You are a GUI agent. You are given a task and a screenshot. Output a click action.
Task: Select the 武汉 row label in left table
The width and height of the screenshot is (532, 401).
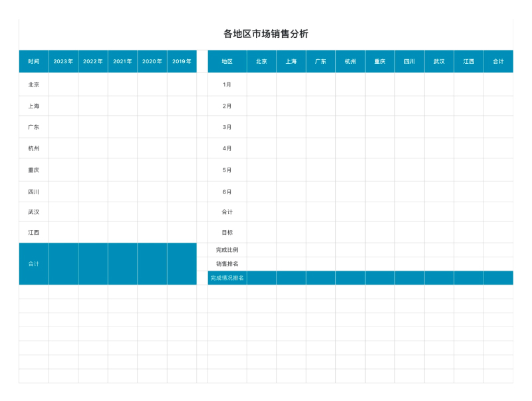click(34, 212)
